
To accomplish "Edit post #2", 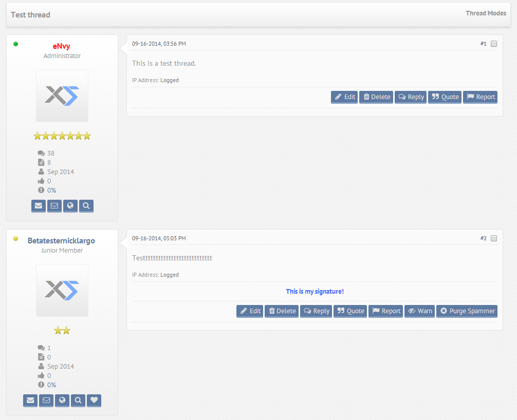I will [x=250, y=311].
